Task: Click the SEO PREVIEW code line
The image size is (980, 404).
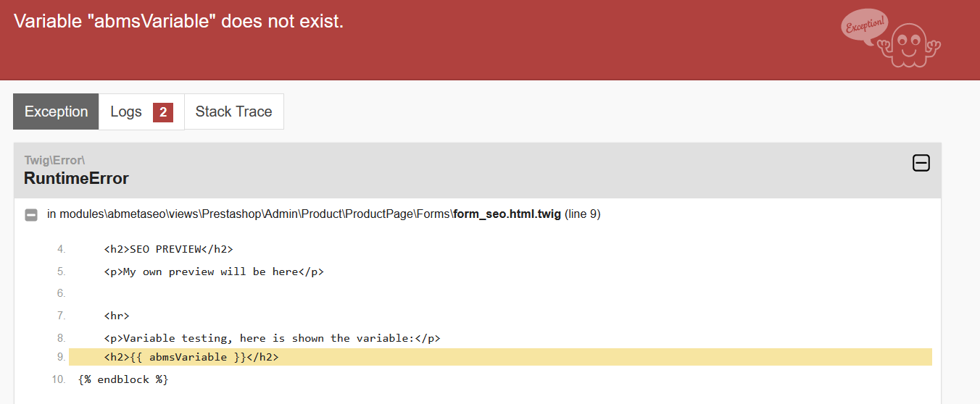Action: [x=168, y=249]
